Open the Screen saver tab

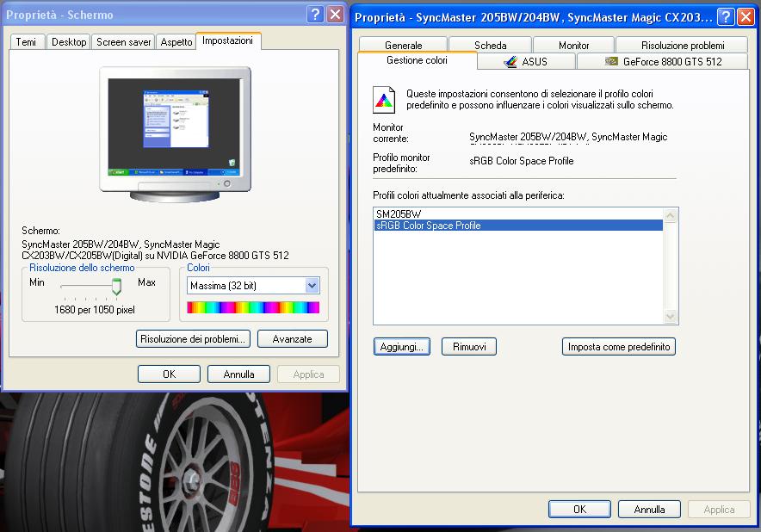point(123,42)
